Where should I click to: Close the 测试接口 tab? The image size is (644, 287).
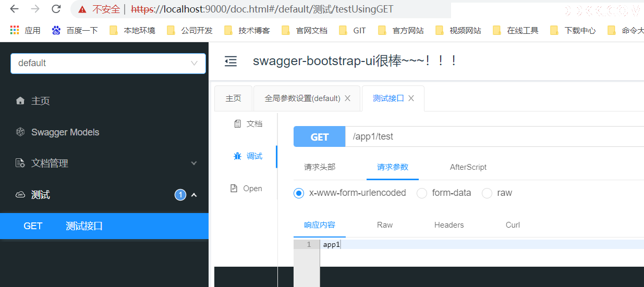click(411, 98)
